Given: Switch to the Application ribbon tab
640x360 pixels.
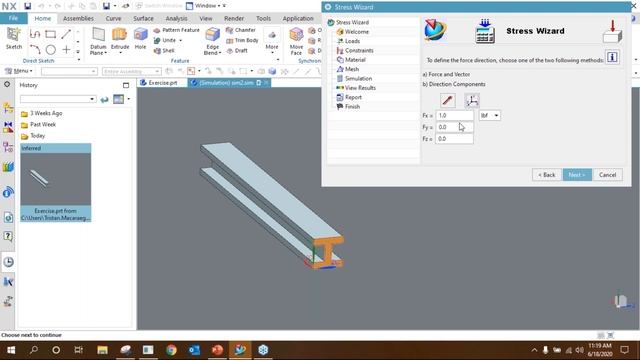Looking at the screenshot, I should [x=298, y=18].
